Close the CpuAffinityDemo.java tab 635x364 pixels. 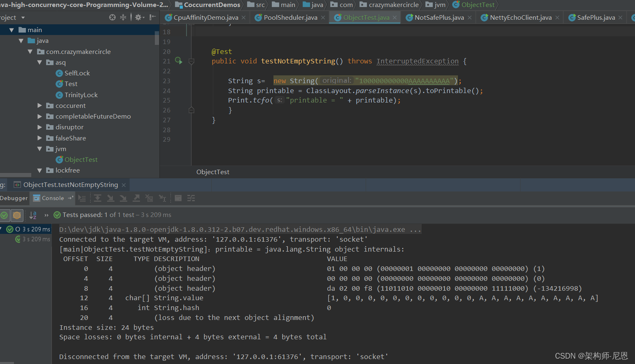point(244,18)
